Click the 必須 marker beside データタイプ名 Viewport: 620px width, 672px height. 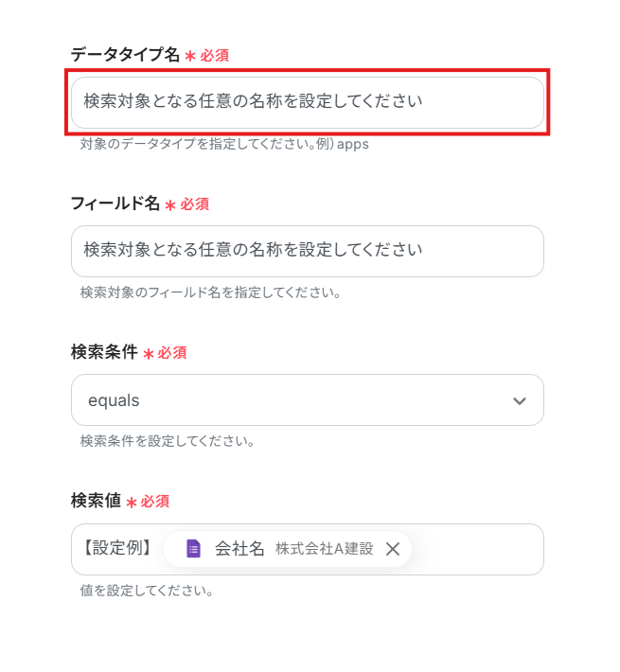click(214, 56)
